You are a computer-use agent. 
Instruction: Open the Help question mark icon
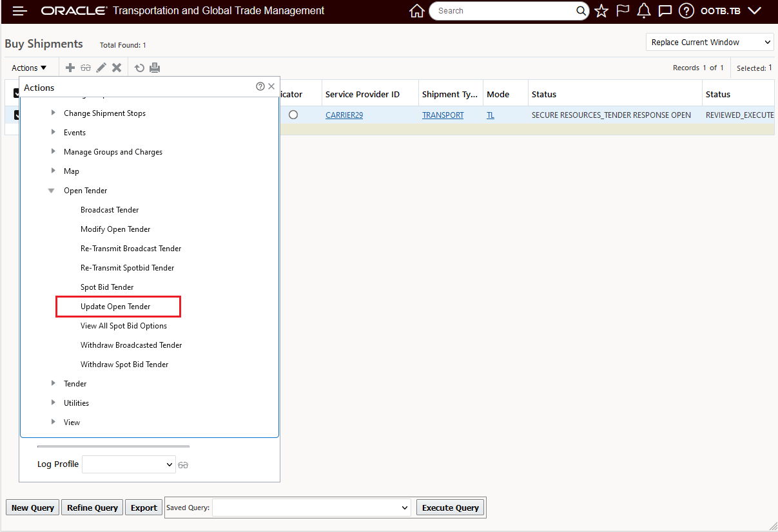click(x=686, y=11)
